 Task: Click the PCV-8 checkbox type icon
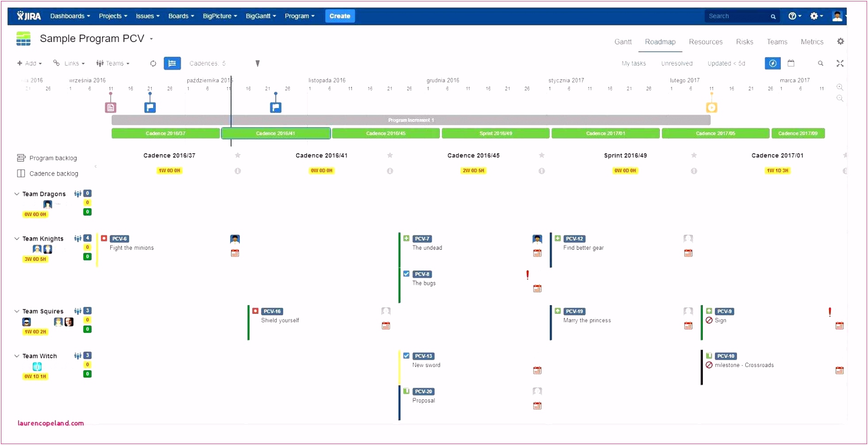(x=406, y=274)
